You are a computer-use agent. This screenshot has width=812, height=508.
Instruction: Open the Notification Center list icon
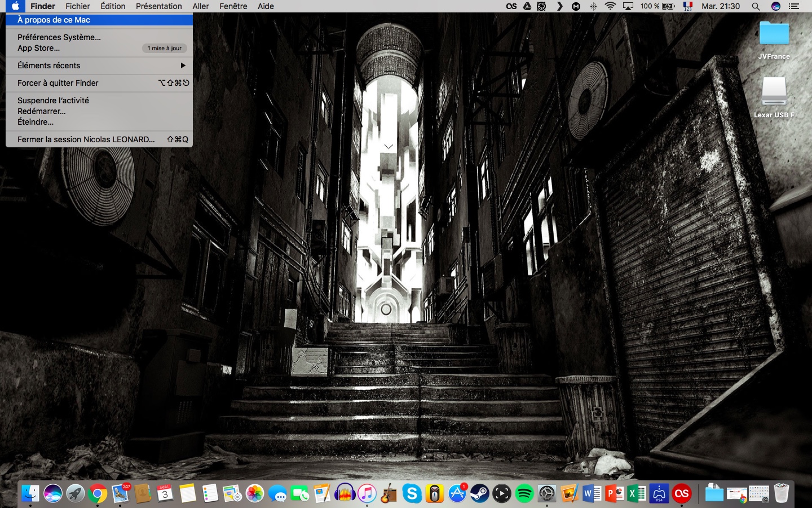click(794, 6)
